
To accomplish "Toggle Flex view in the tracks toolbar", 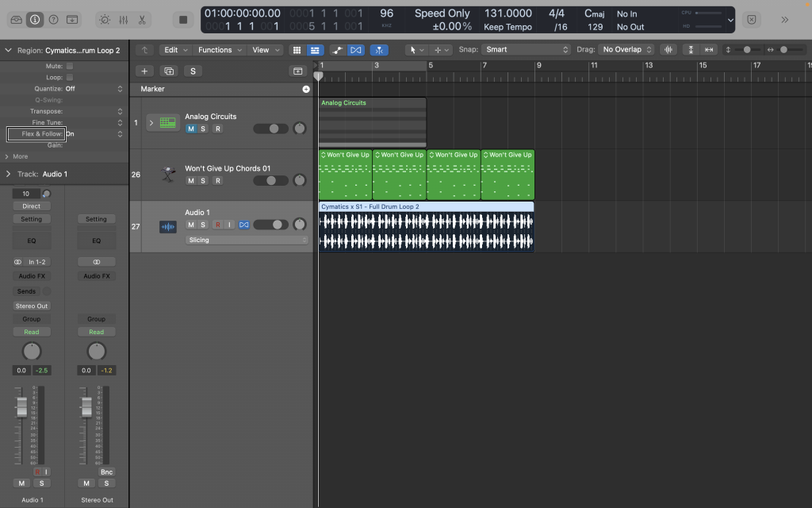I will click(x=354, y=49).
